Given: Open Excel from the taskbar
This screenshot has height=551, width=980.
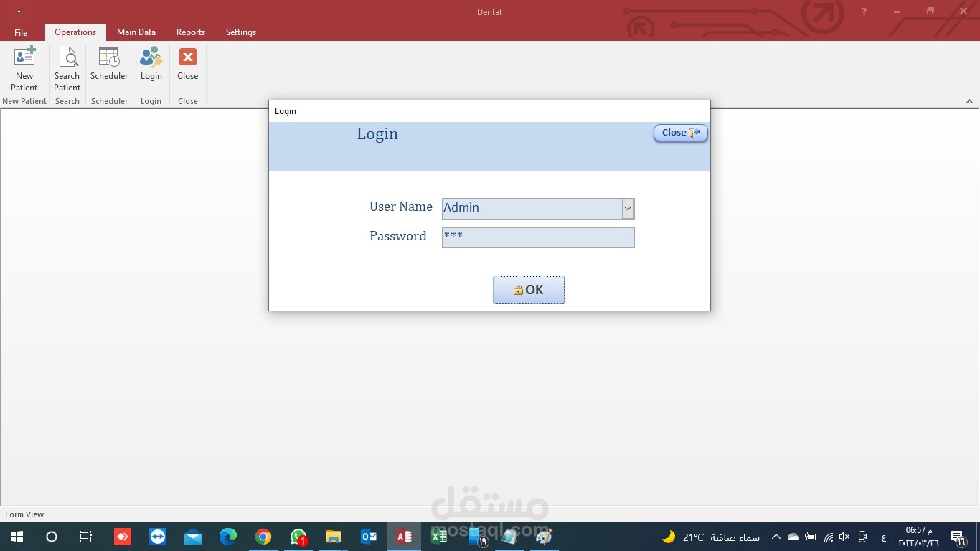Looking at the screenshot, I should click(x=439, y=537).
